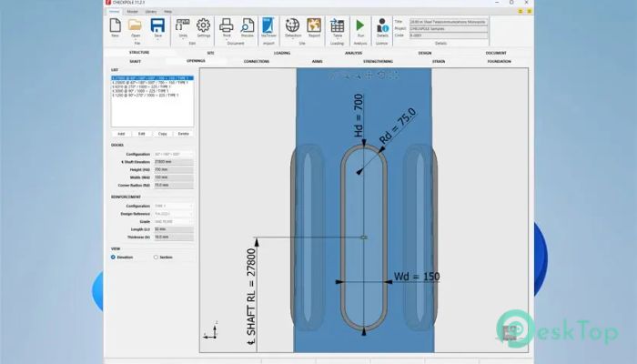Open the ARMS sub-tab
The image size is (637, 364).
[318, 61]
